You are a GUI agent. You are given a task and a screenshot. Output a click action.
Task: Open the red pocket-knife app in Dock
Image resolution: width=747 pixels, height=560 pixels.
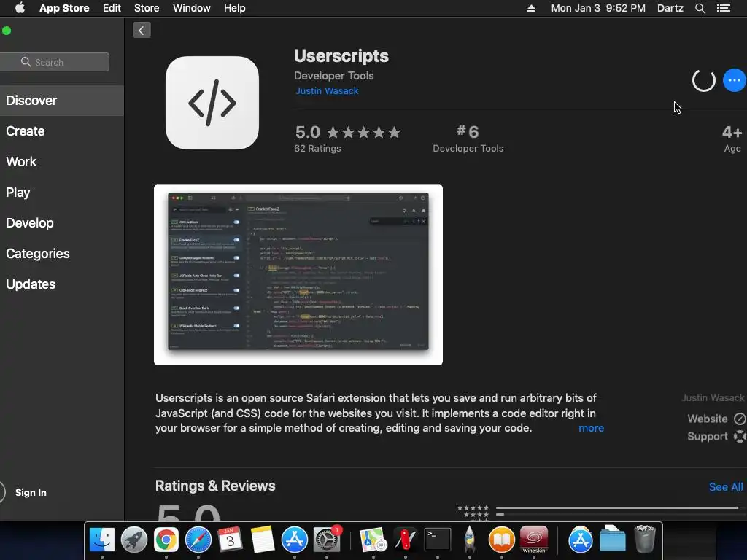[406, 540]
